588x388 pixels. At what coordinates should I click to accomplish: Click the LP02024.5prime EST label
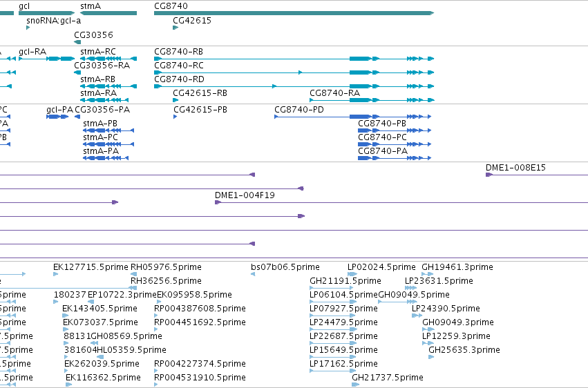[381, 267]
